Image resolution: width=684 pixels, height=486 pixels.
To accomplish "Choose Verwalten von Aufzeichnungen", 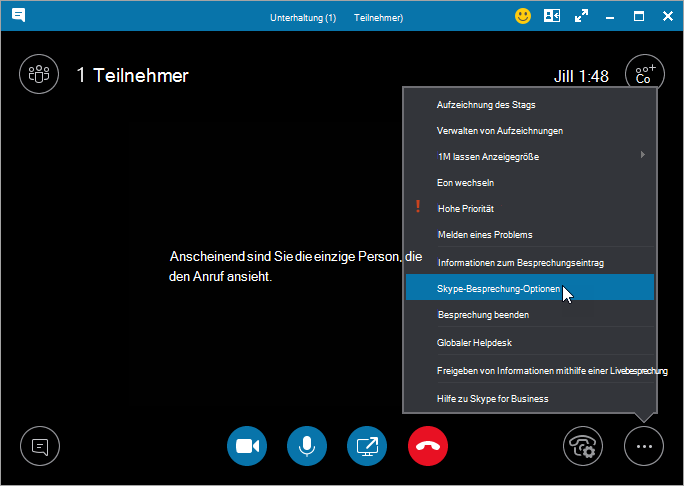I will click(x=530, y=131).
